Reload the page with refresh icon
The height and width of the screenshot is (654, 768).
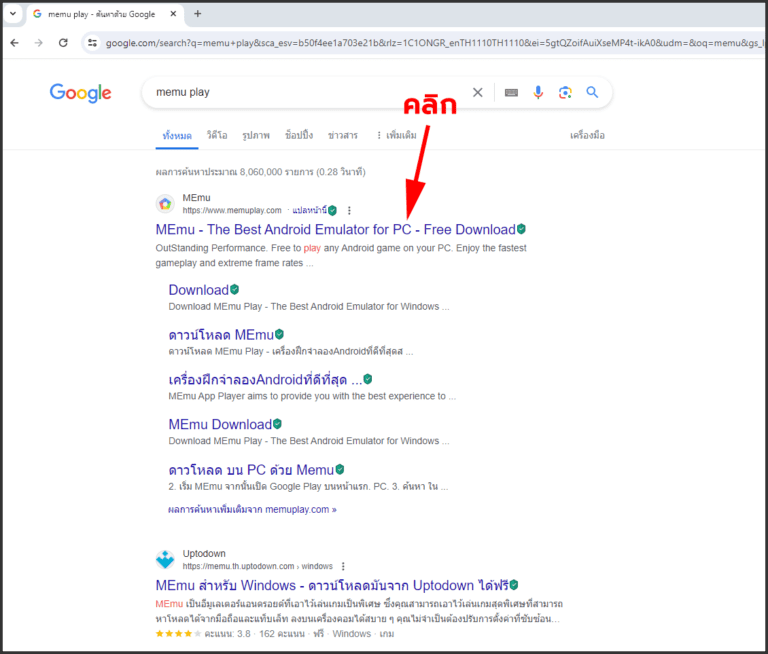tap(63, 42)
